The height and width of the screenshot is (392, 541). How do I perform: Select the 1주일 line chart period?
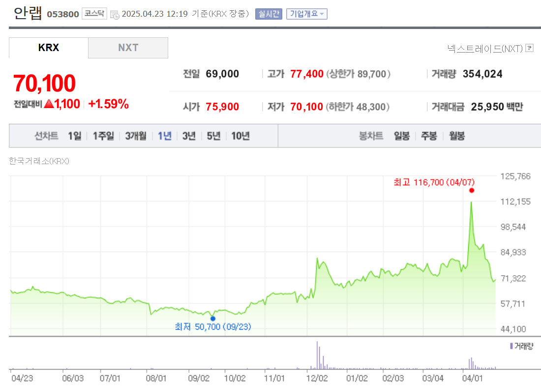point(103,136)
